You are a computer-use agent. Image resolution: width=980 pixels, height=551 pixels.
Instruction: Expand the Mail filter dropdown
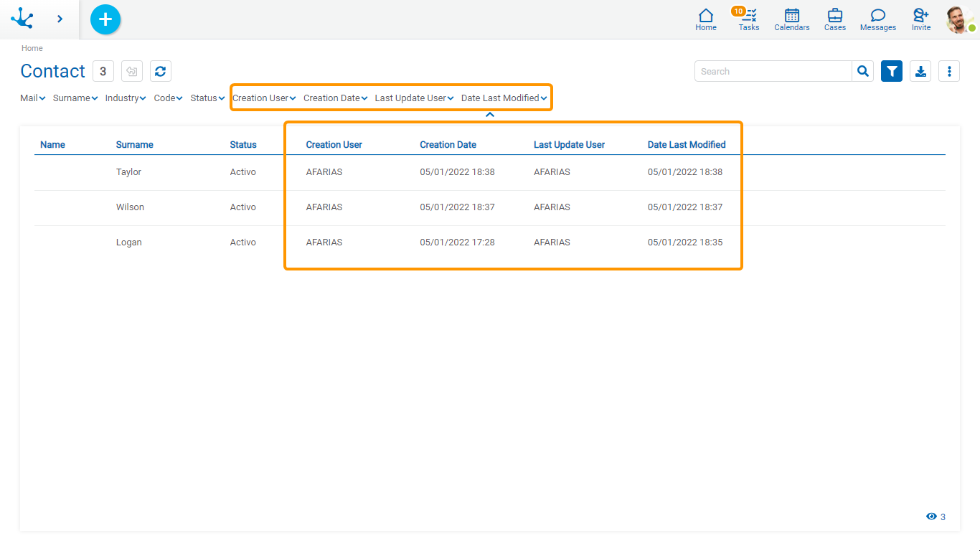point(33,98)
